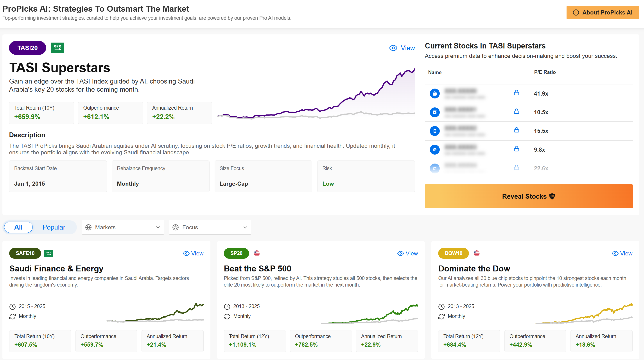Click the Saudi flag next to TASI20
Image resolution: width=644 pixels, height=360 pixels.
point(57,48)
